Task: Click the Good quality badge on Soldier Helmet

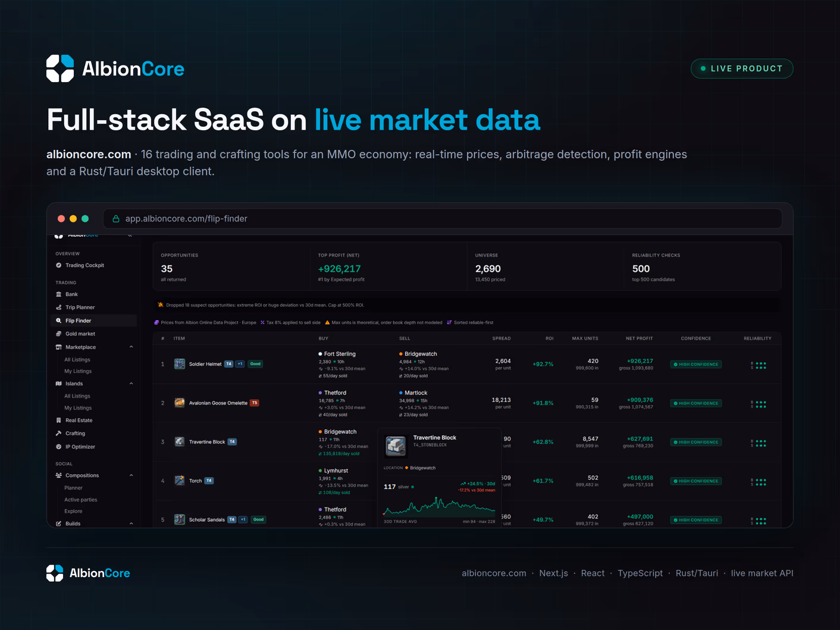Action: click(255, 364)
